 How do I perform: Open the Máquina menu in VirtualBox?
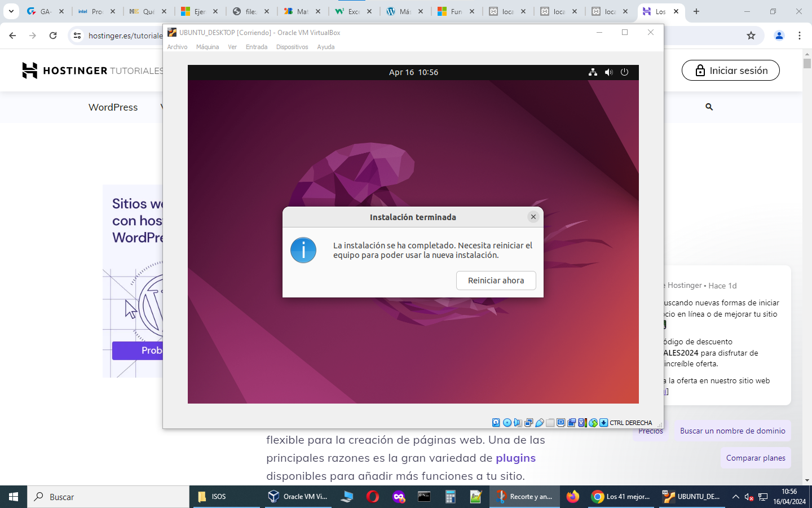pos(208,47)
